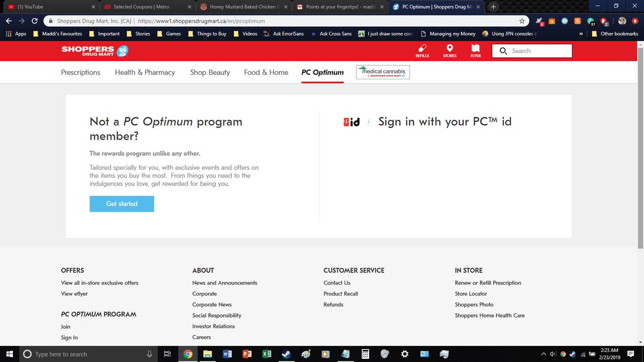
Task: Click the red update arrow extension icon
Action: pyautogui.click(x=635, y=21)
